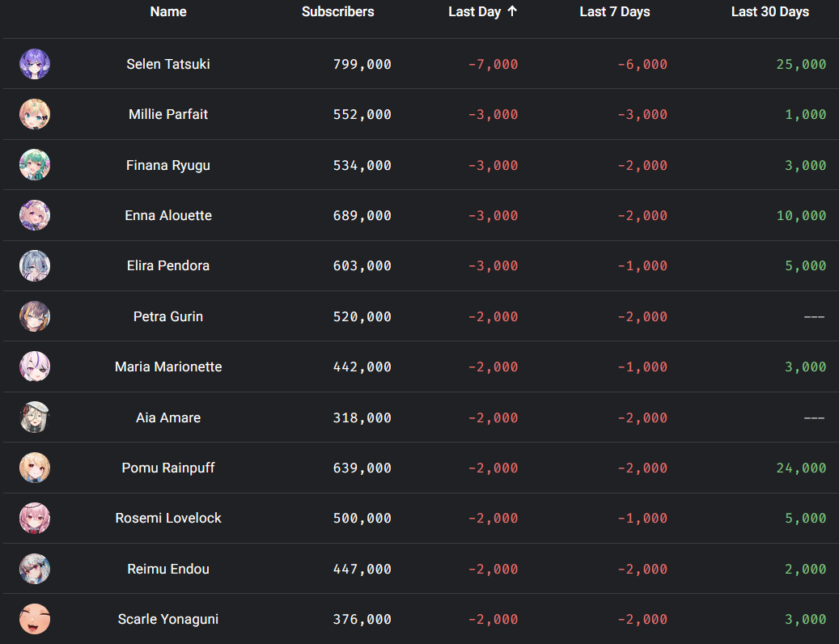Screen dimensions: 839x644
Task: Click Petra Gurin's avatar icon
Action: coord(35,316)
